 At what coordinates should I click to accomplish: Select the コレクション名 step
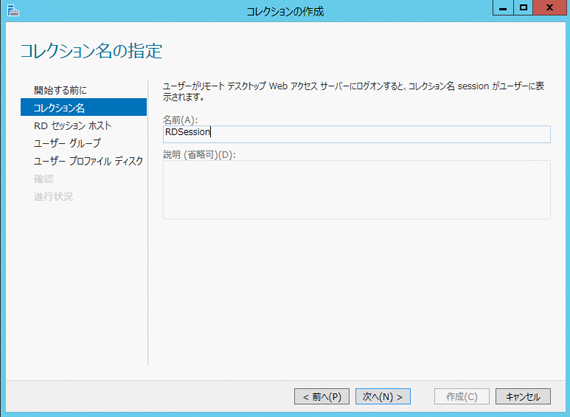pos(84,107)
